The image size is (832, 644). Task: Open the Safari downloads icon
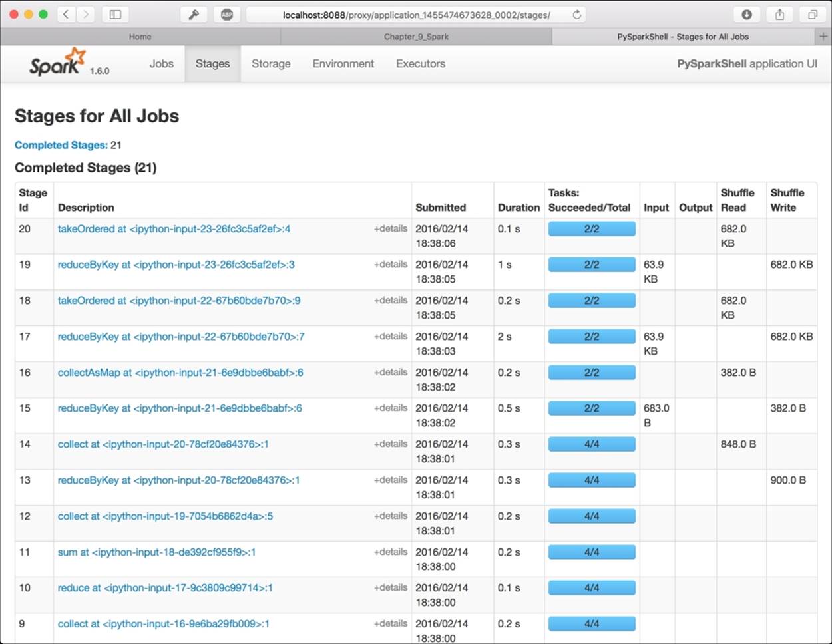coord(747,14)
